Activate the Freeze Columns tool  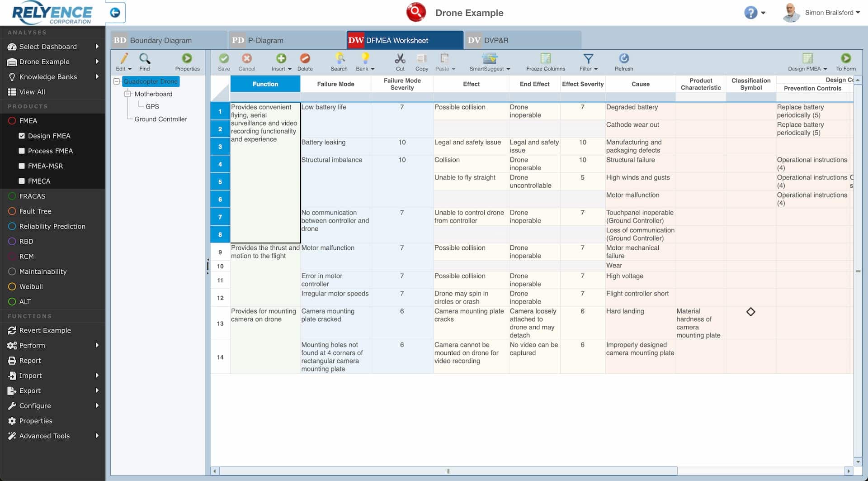tap(545, 62)
